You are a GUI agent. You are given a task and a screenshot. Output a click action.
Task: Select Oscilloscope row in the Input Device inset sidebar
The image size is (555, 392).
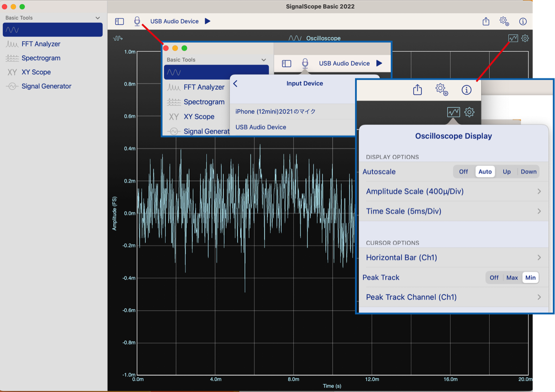(x=216, y=72)
